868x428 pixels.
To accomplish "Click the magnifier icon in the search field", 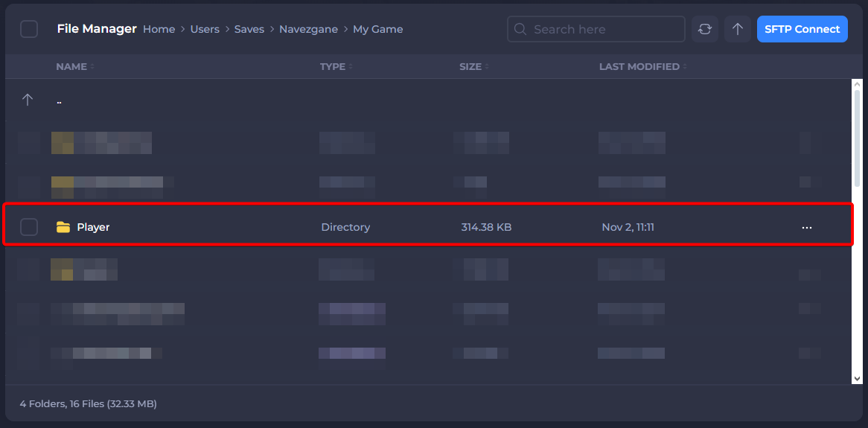I will tap(521, 29).
